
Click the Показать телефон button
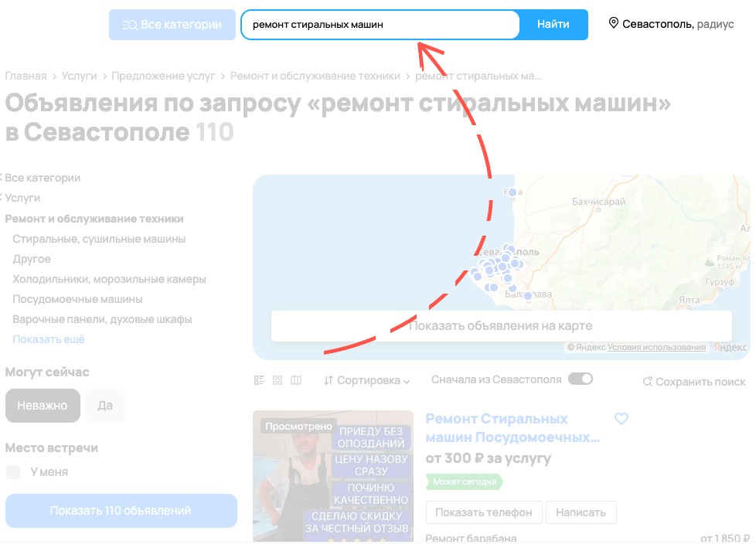click(484, 512)
